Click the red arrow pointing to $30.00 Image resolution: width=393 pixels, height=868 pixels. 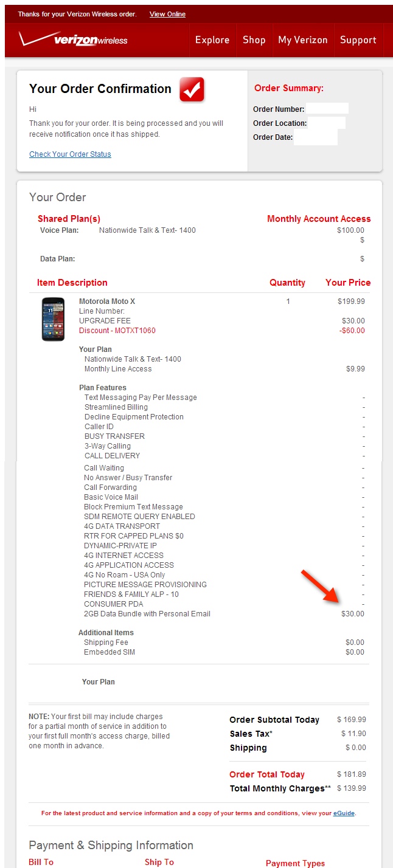click(x=321, y=587)
